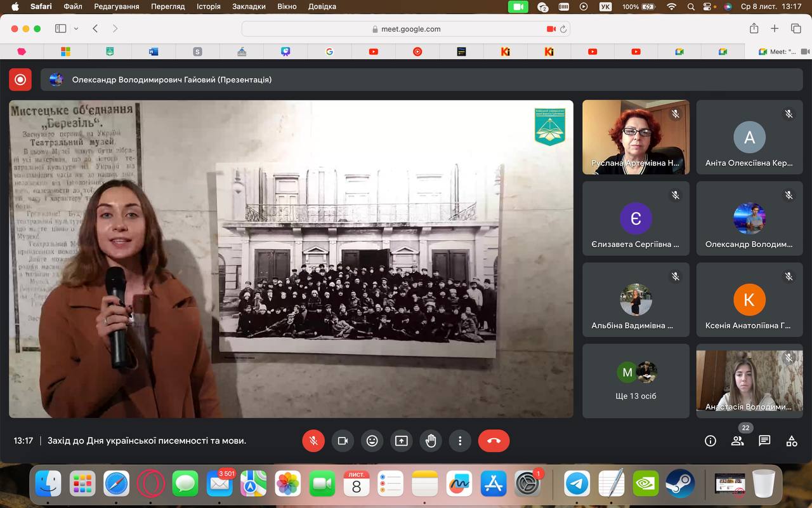Expand the Safari sidebar dropdown chevron
This screenshot has height=508, width=812.
76,29
